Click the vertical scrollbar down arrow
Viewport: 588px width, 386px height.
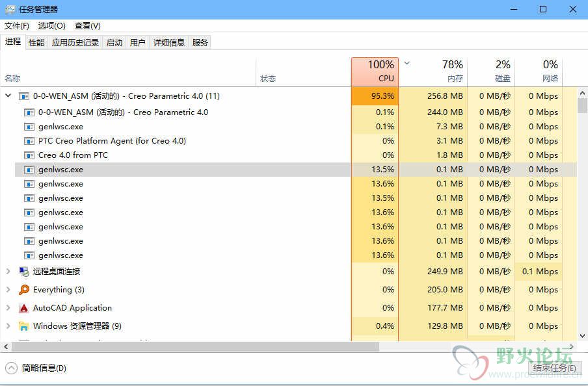point(582,336)
